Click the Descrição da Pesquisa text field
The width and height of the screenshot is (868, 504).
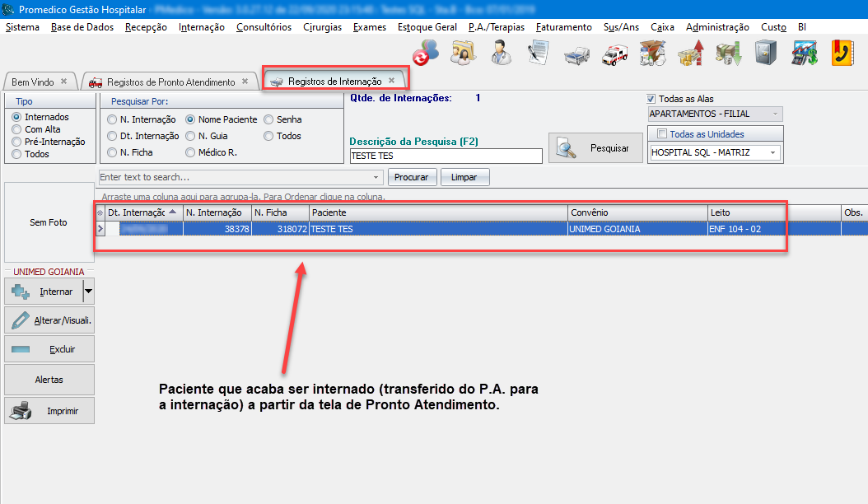click(x=446, y=156)
